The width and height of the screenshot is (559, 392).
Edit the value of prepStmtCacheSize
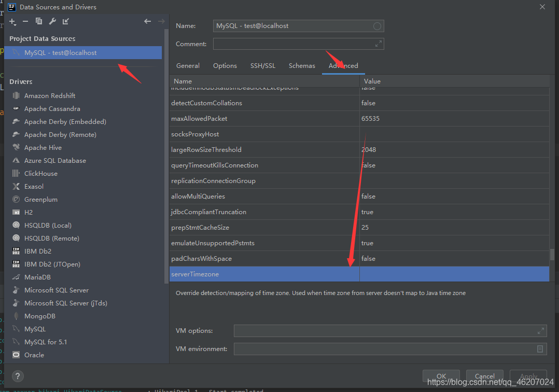[455, 227]
